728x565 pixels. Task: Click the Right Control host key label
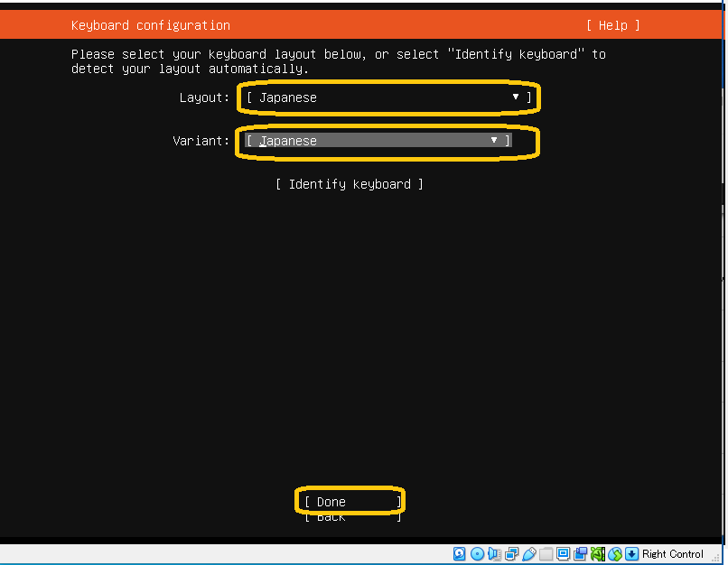(673, 554)
